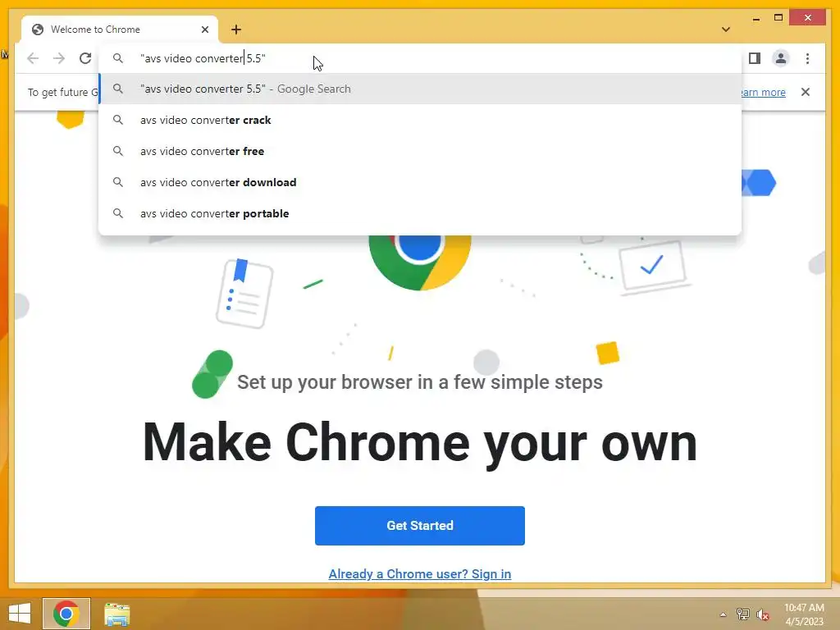
Task: Click the network status tray icon
Action: click(742, 614)
